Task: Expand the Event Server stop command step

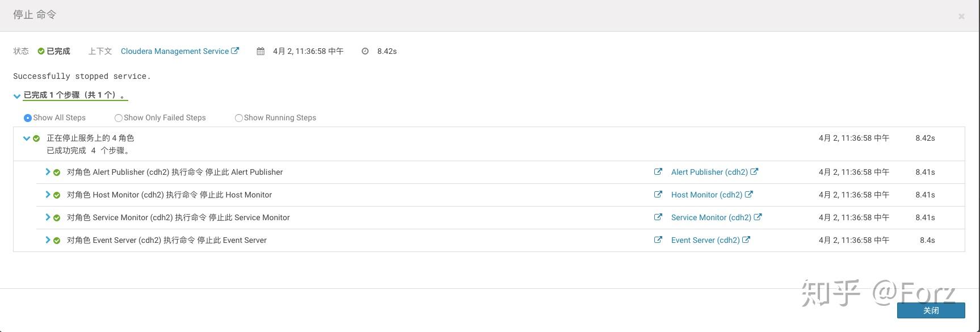Action: [x=48, y=239]
